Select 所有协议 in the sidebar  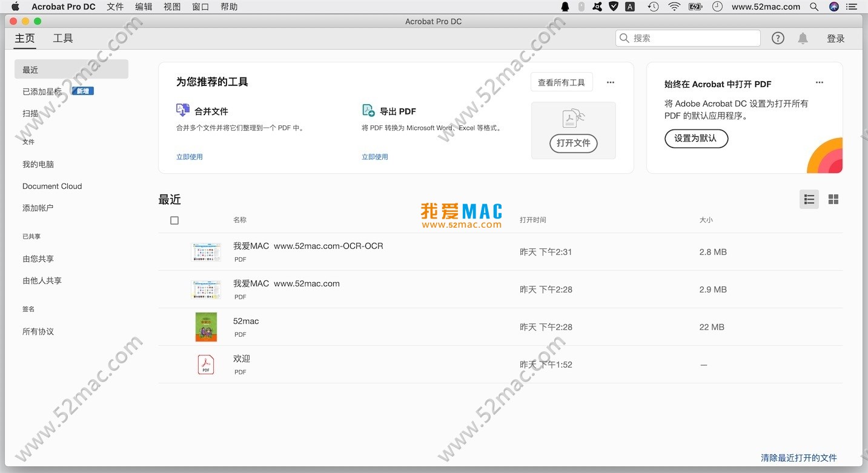(x=38, y=331)
